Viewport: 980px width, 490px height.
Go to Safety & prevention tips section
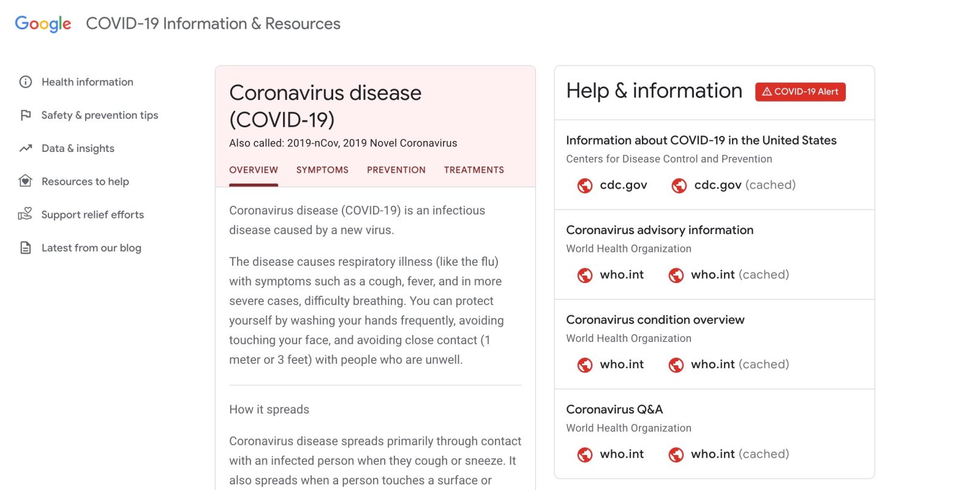[x=100, y=115]
